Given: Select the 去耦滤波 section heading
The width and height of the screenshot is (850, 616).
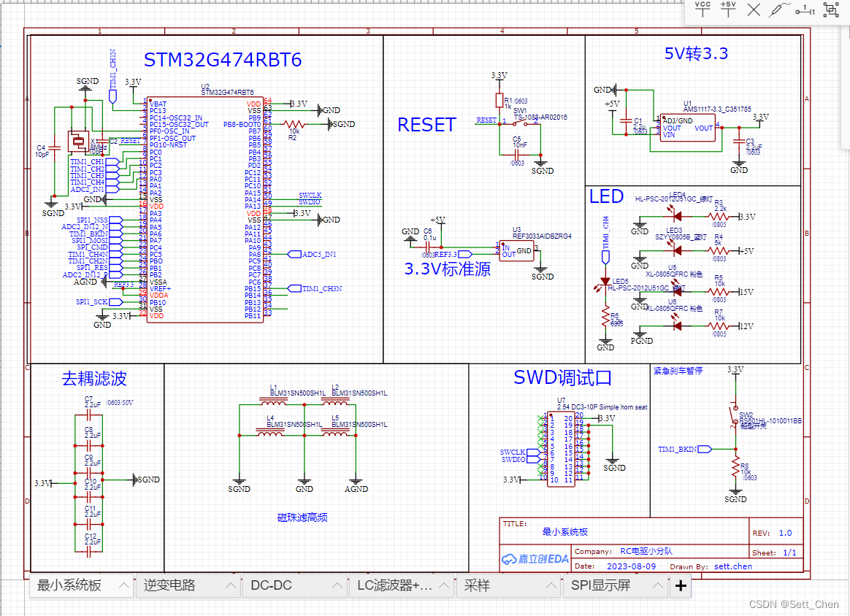Looking at the screenshot, I should coord(94,378).
